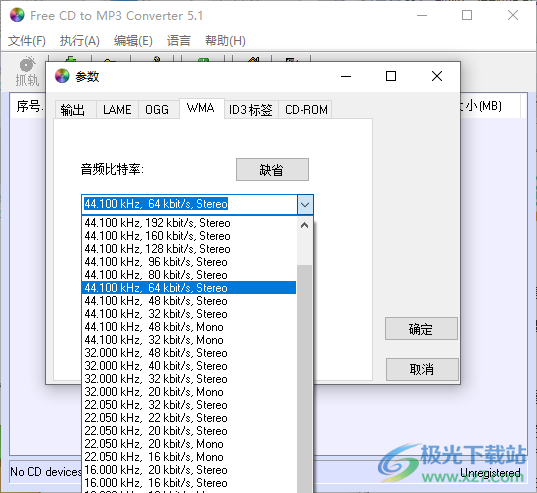Choose 32.000 kHz, 20 kbit/s, Mono
Viewport: 537px width, 493px height.
click(x=189, y=392)
